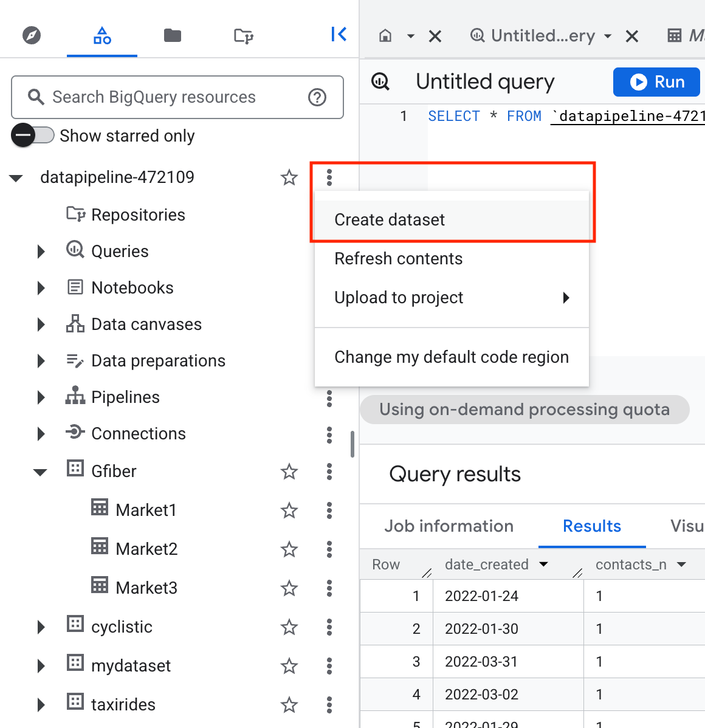Close the Untitled query tab
This screenshot has height=728, width=705.
(631, 36)
